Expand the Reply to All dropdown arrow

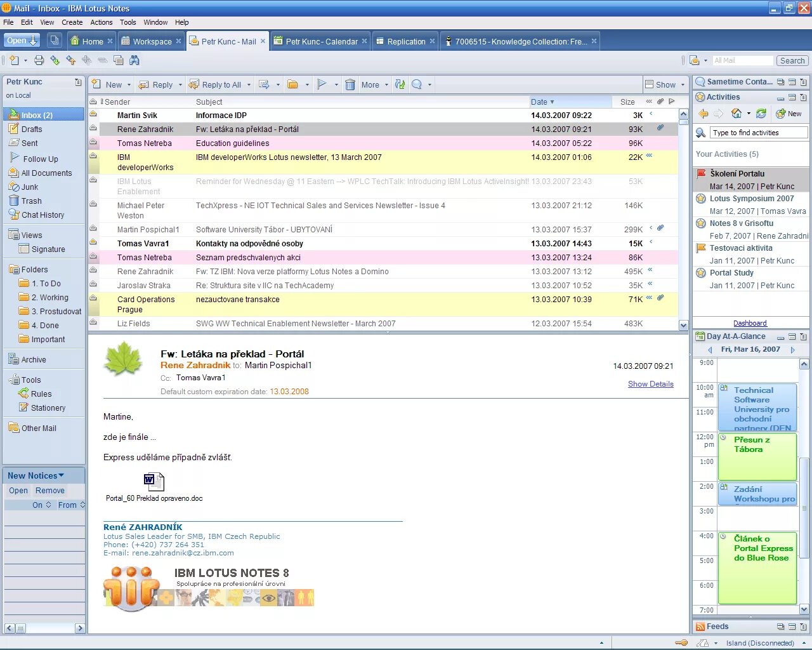(x=249, y=84)
